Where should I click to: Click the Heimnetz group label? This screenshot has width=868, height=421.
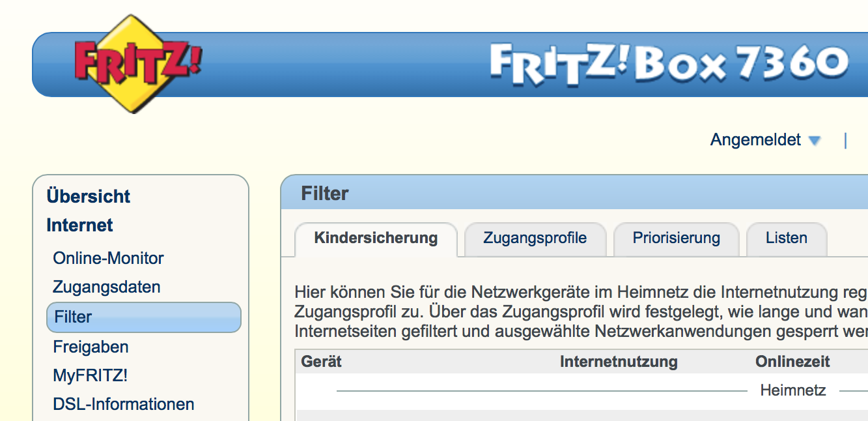click(x=793, y=390)
